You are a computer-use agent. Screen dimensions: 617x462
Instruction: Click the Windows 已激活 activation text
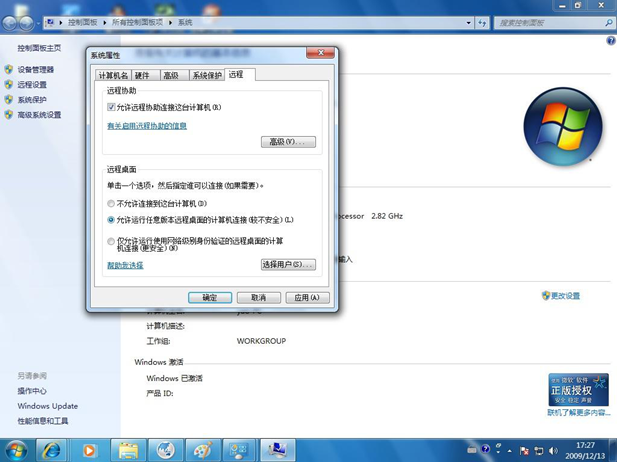[x=174, y=378]
